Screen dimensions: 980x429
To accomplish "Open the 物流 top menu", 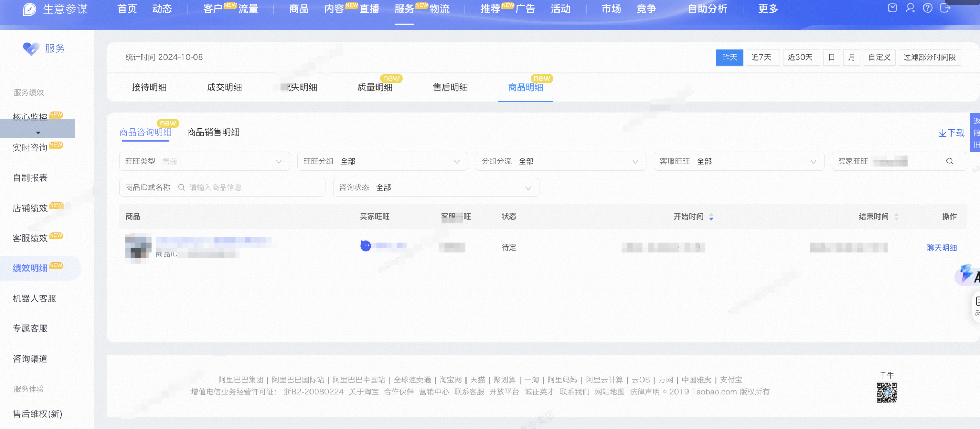I will (440, 9).
